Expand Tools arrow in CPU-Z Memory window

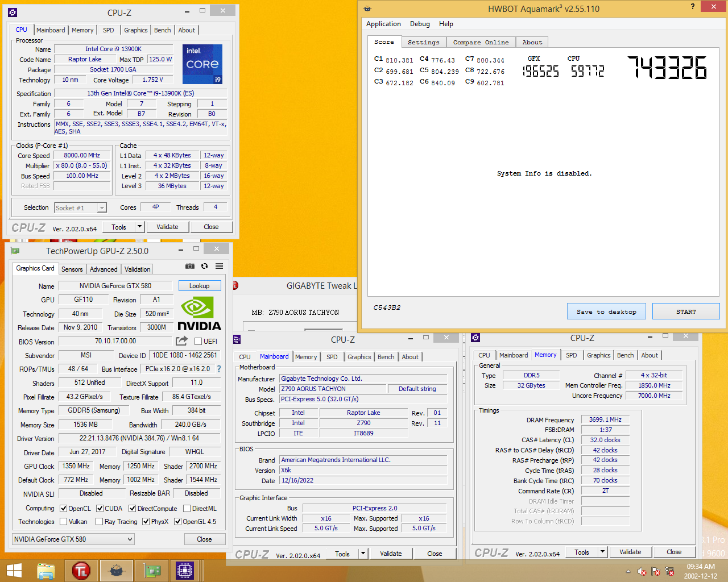click(602, 552)
